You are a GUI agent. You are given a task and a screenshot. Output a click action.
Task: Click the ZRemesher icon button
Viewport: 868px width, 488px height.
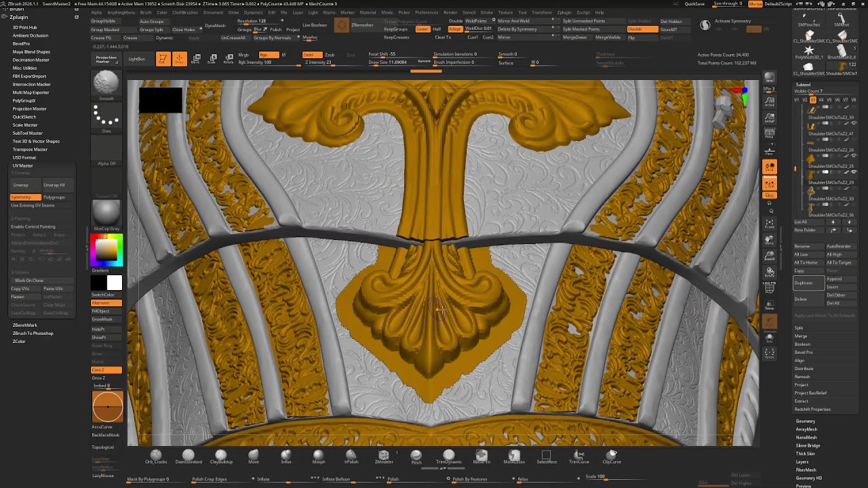pyautogui.click(x=342, y=25)
